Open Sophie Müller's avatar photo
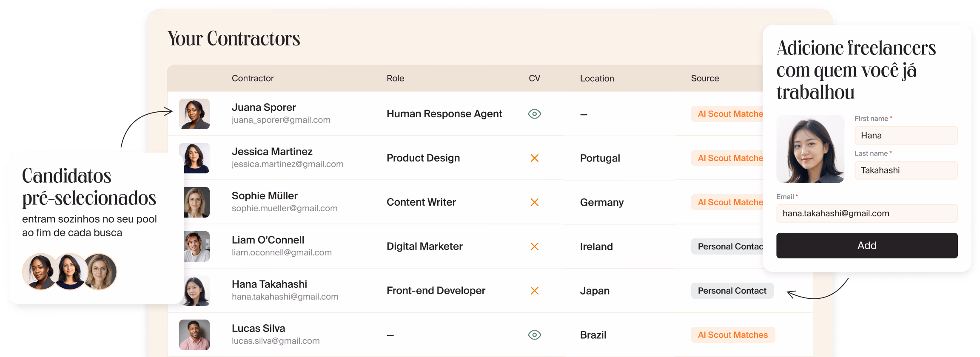The width and height of the screenshot is (980, 357). tap(196, 202)
